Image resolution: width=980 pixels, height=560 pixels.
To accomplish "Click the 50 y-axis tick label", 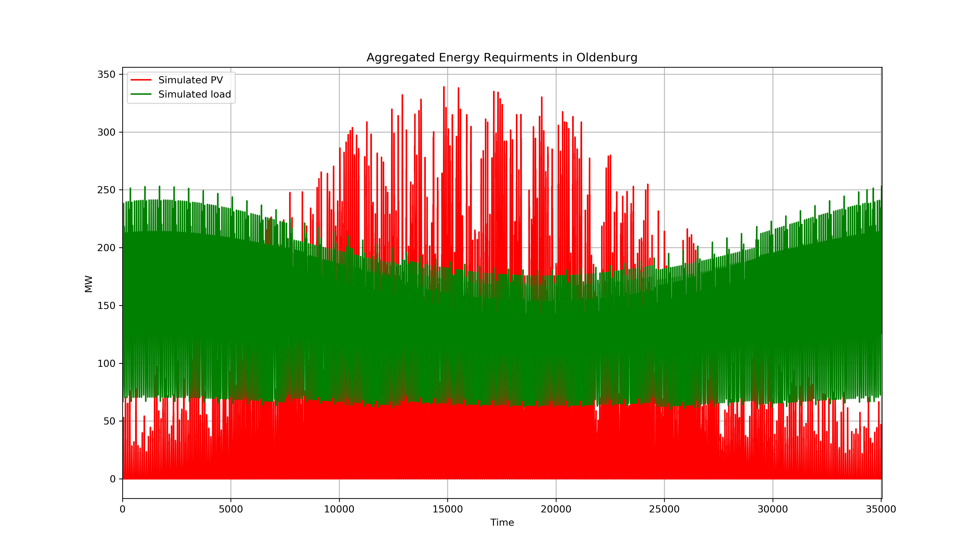I will (x=109, y=421).
